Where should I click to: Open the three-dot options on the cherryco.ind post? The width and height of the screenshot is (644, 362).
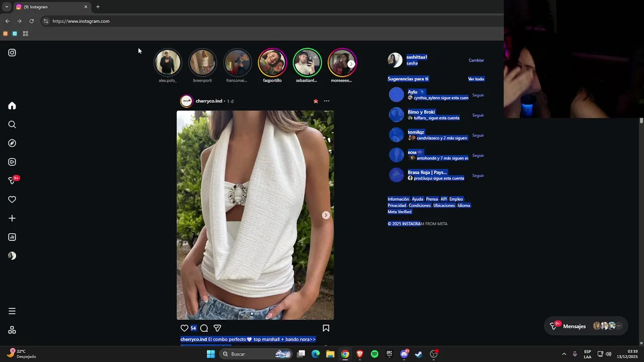point(327,101)
